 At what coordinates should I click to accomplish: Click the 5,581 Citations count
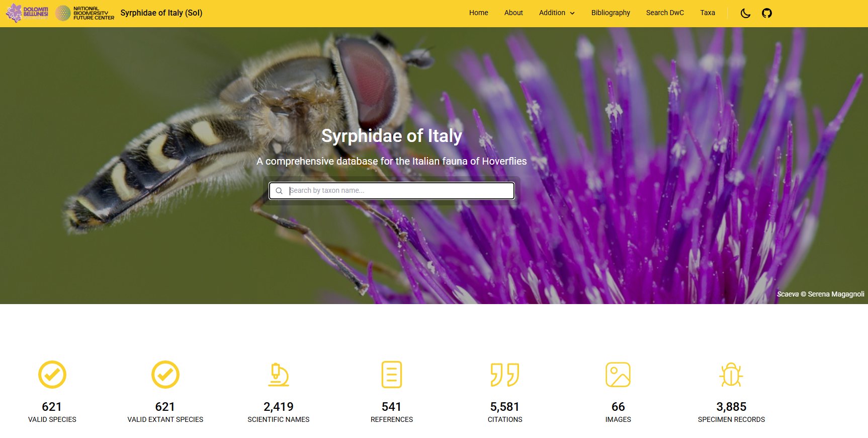click(x=505, y=407)
